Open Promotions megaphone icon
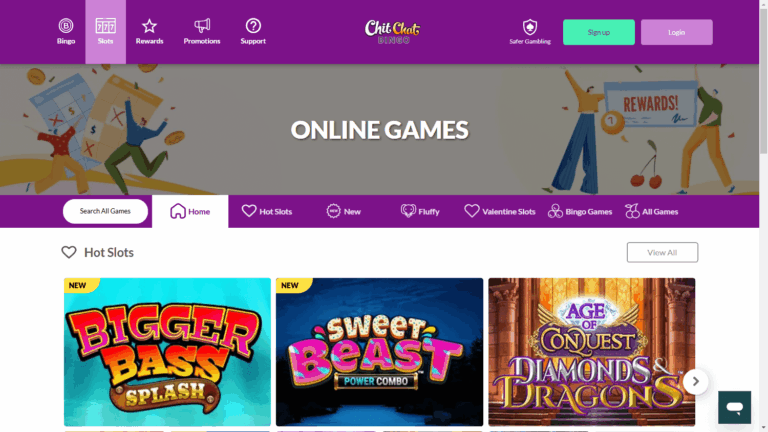 202,25
